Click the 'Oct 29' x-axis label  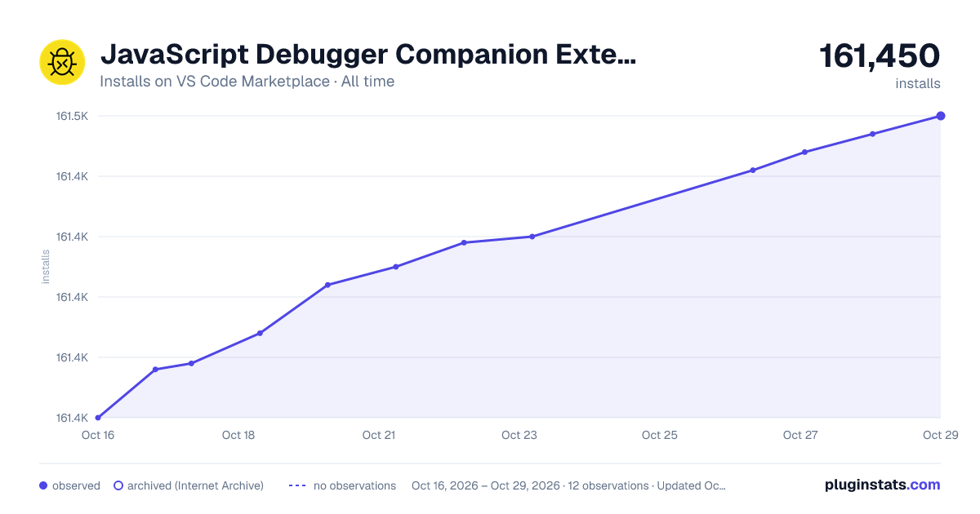(940, 435)
